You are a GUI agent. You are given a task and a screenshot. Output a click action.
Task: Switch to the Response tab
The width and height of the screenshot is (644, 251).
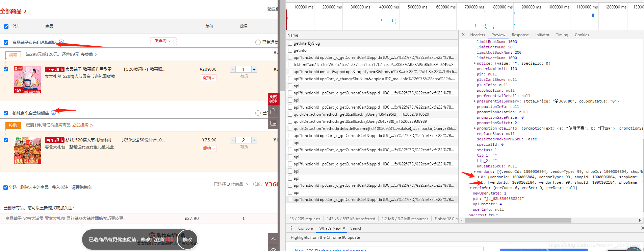point(520,35)
